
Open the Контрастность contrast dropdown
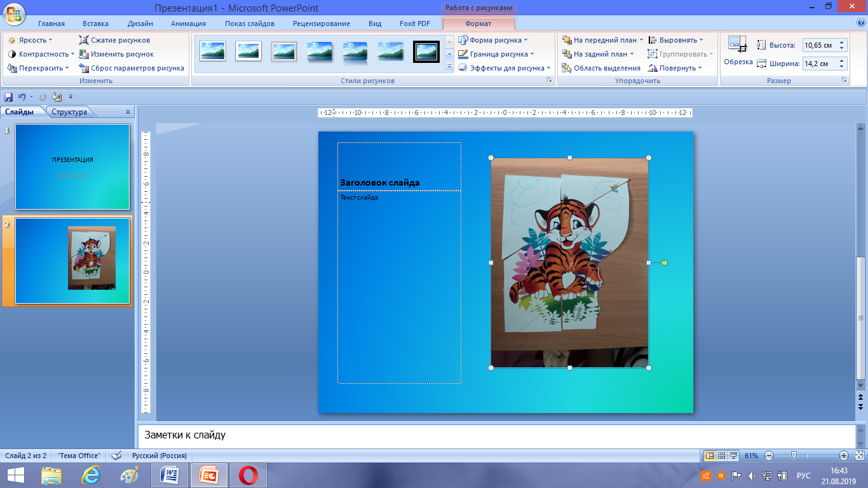41,54
